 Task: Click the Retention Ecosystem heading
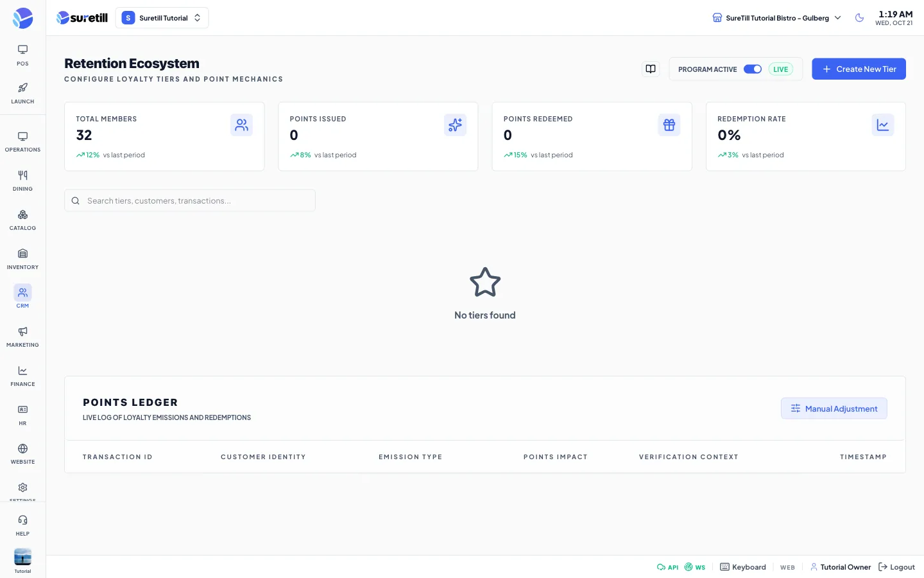(132, 64)
